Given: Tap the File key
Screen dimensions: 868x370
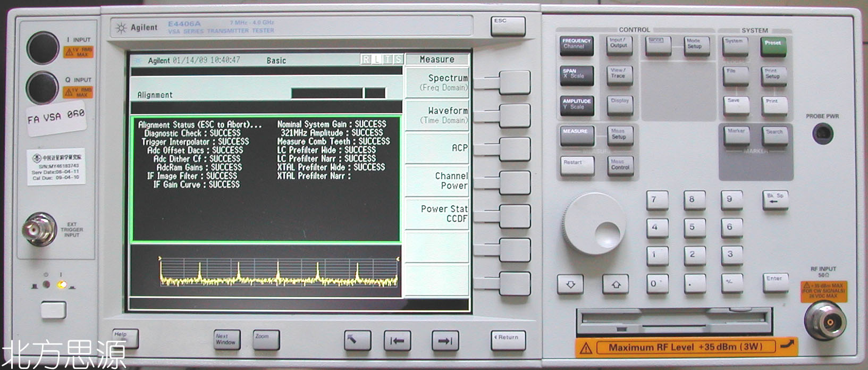Looking at the screenshot, I should point(736,76).
